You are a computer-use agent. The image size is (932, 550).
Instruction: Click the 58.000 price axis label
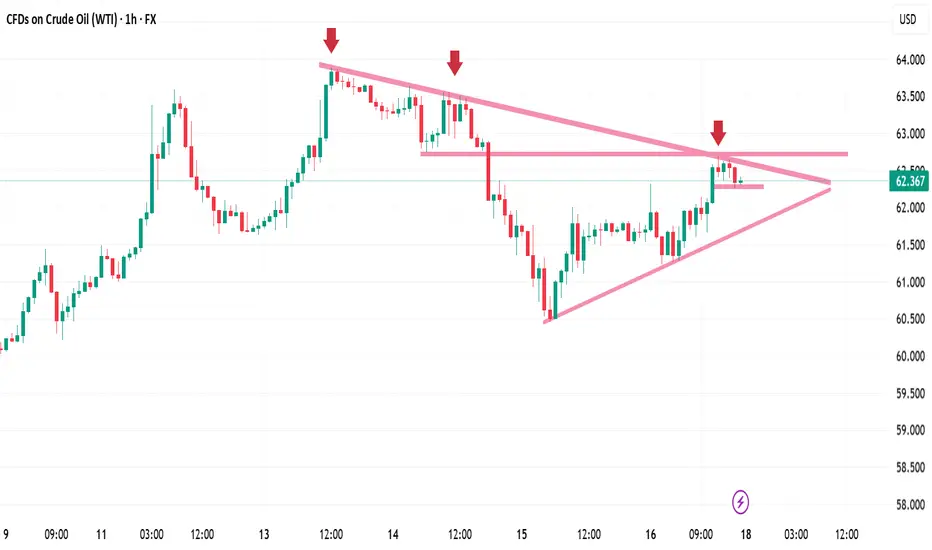(911, 505)
